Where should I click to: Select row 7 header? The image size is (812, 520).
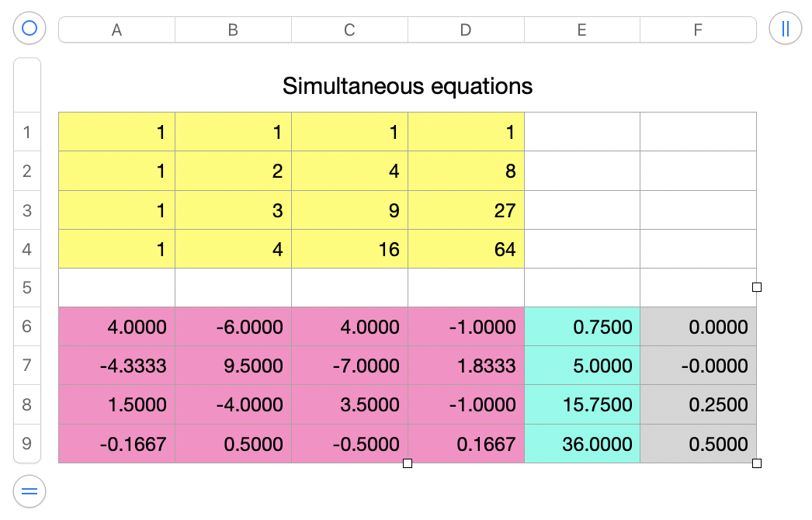coord(27,365)
